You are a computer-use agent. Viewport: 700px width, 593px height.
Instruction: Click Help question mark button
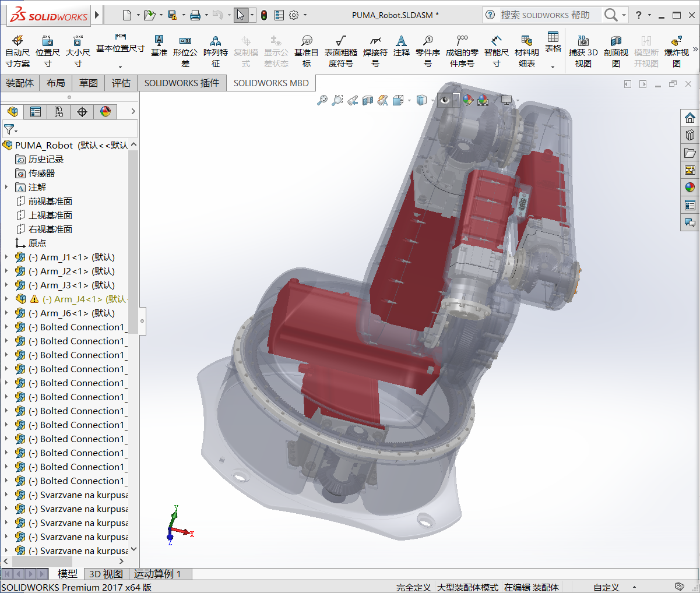coord(639,15)
